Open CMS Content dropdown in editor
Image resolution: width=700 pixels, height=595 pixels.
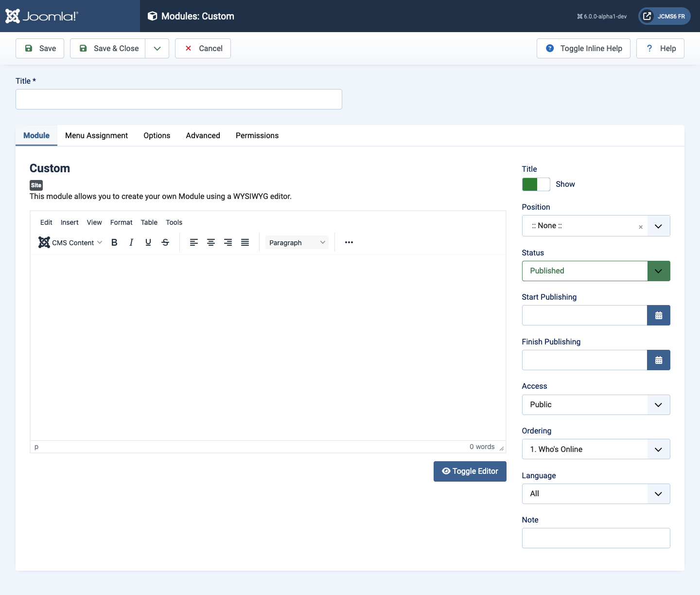point(70,242)
